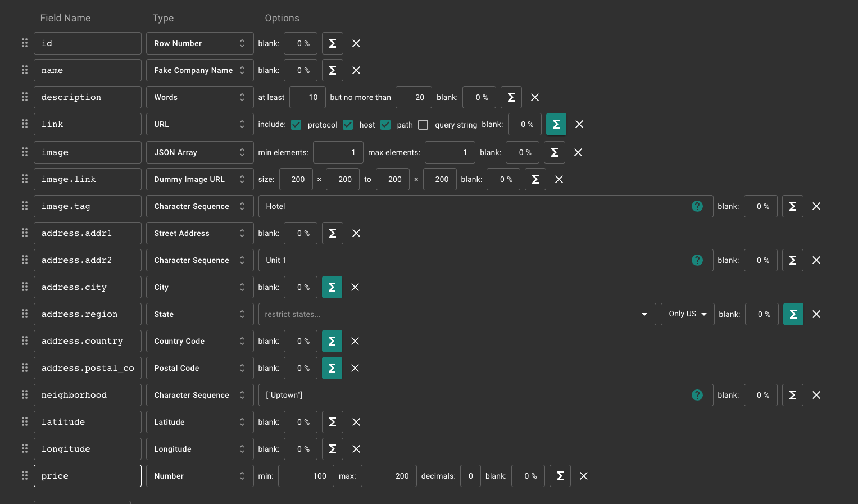This screenshot has height=504, width=858.
Task: Open formula editor on price row
Action: click(560, 476)
